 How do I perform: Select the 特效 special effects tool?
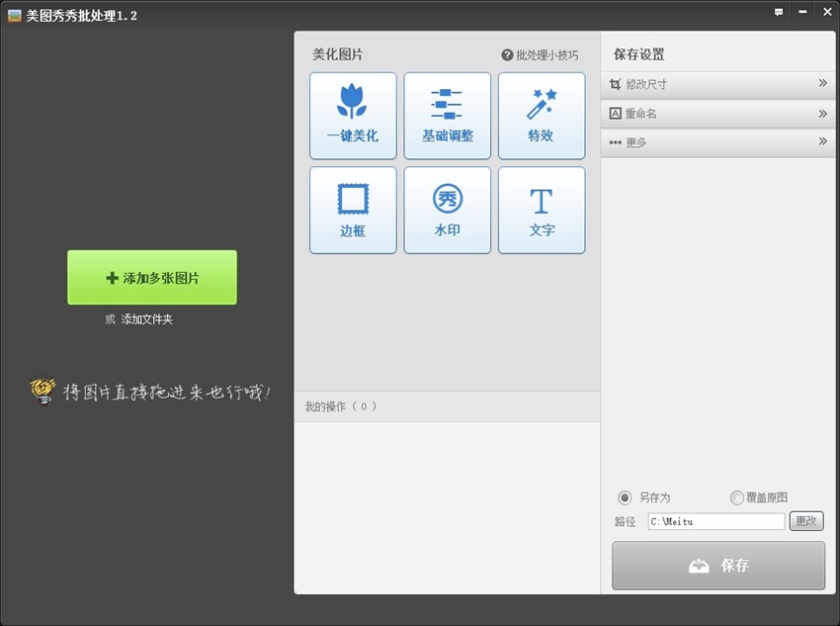542,115
